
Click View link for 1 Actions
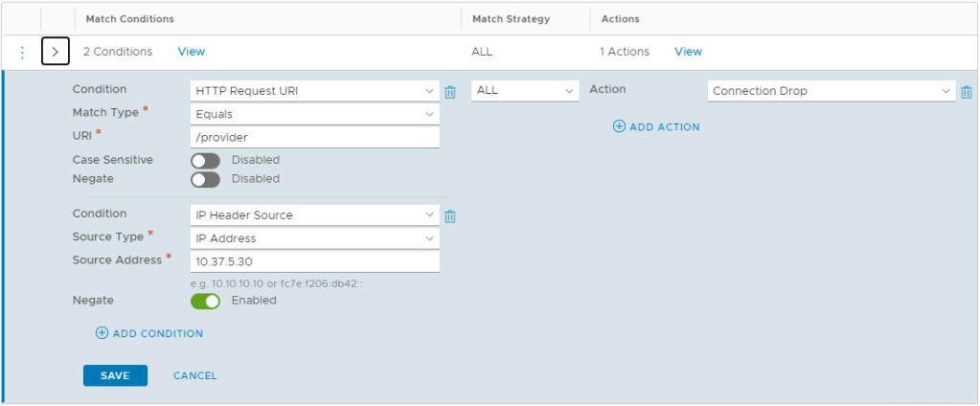coord(688,52)
